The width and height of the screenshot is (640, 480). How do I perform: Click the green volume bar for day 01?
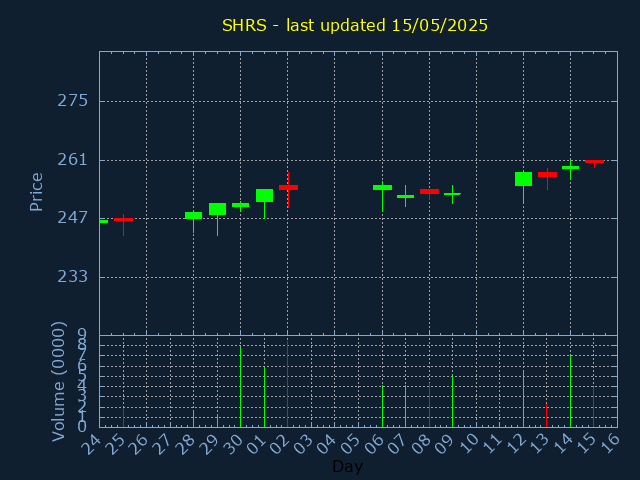264,397
